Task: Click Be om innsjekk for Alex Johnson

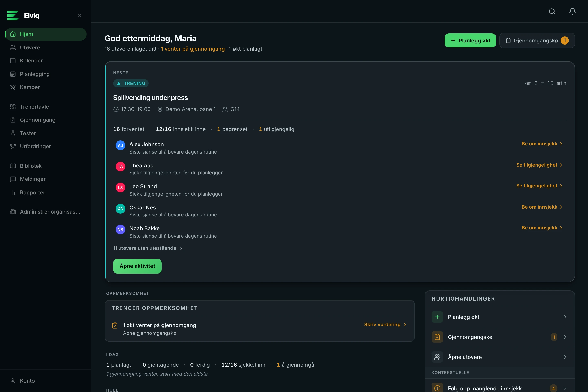Action: [542, 144]
